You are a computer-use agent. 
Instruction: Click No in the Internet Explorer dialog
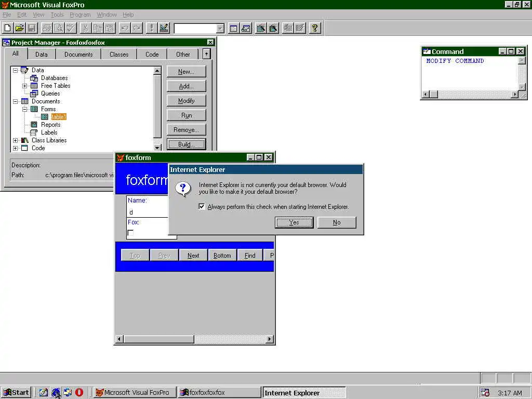(337, 222)
